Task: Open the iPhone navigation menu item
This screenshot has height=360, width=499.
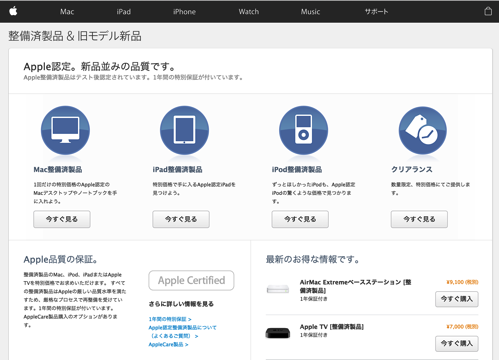Action: (184, 12)
